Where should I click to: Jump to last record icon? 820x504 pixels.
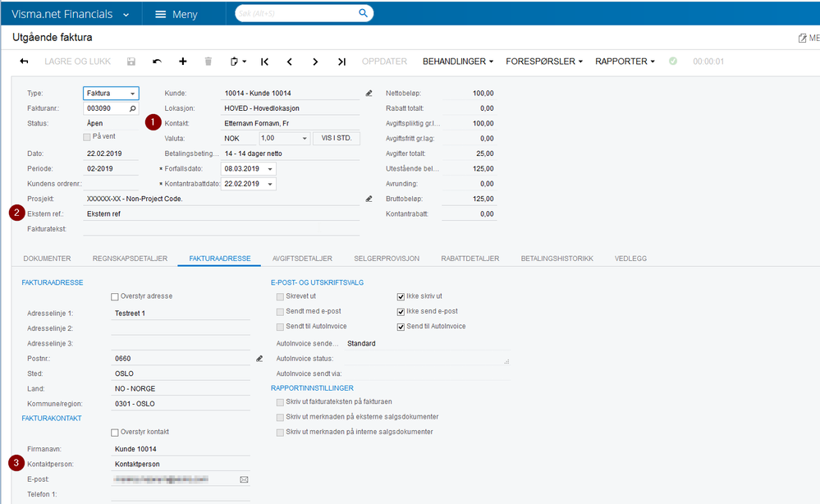pyautogui.click(x=341, y=62)
